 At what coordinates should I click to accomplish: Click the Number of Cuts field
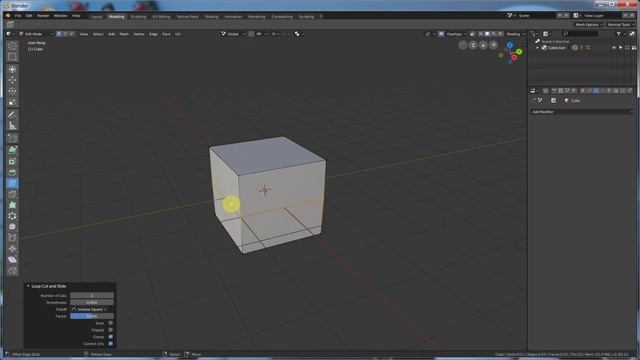coord(92,296)
